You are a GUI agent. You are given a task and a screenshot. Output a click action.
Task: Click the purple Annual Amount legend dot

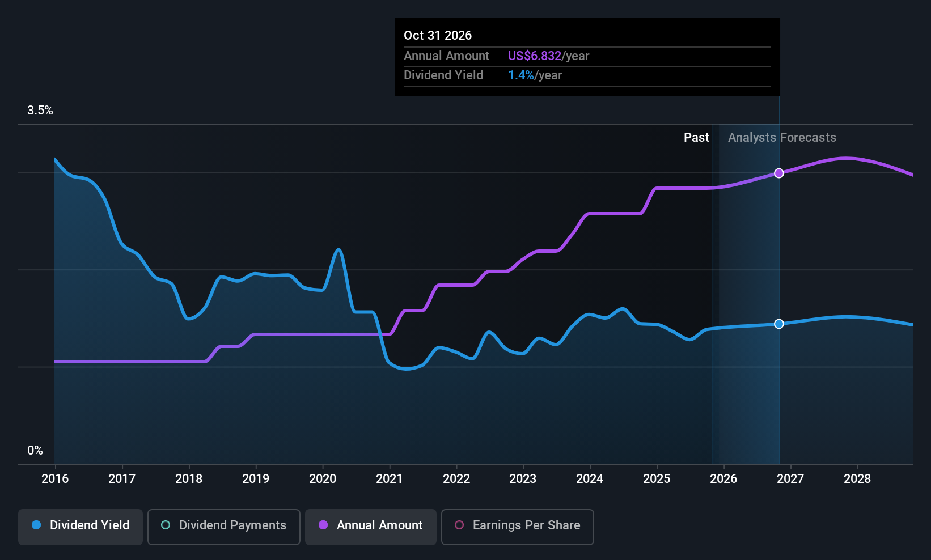323,525
